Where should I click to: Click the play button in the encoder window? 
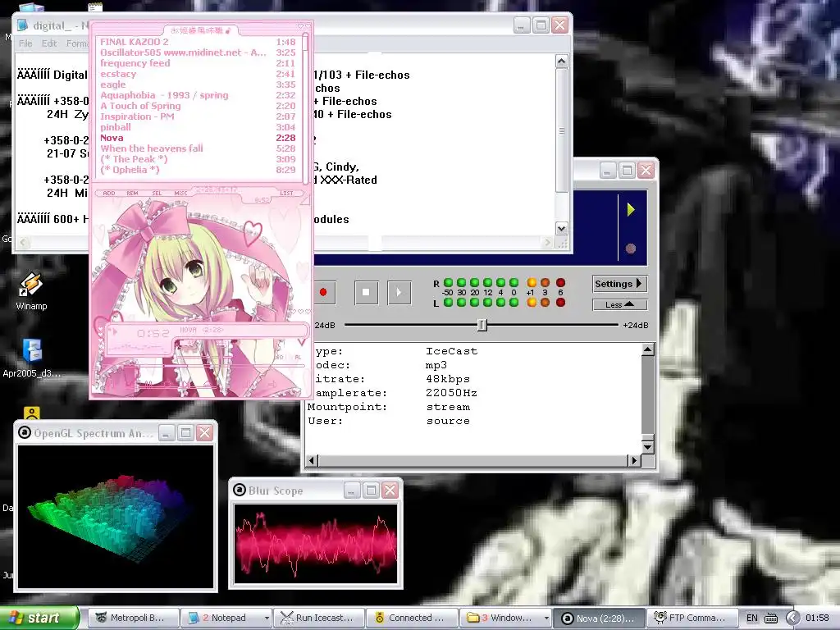399,293
